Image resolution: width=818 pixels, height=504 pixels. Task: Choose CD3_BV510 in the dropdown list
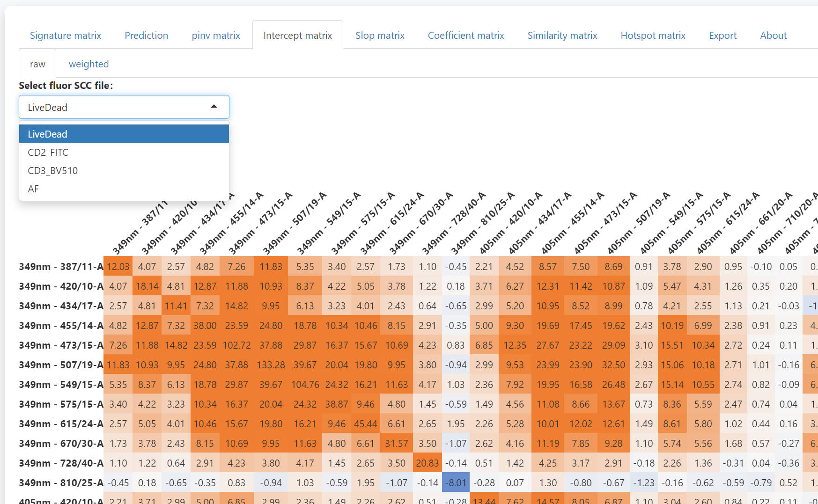53,171
